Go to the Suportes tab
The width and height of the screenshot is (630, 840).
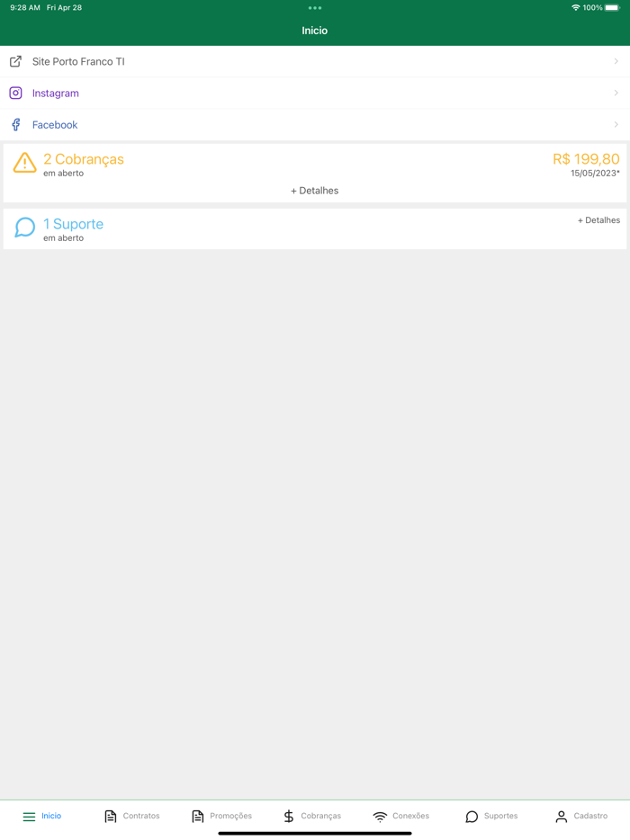pos(491,816)
